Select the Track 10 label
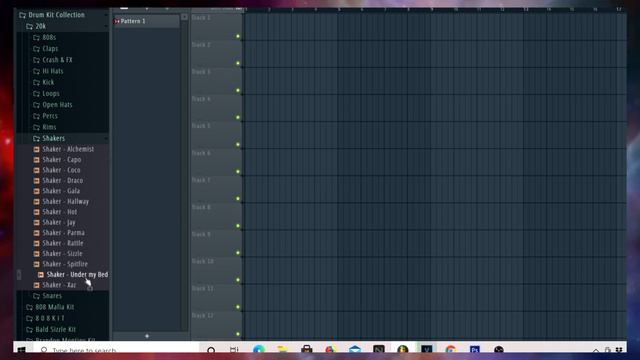The width and height of the screenshot is (640, 360). (x=202, y=261)
